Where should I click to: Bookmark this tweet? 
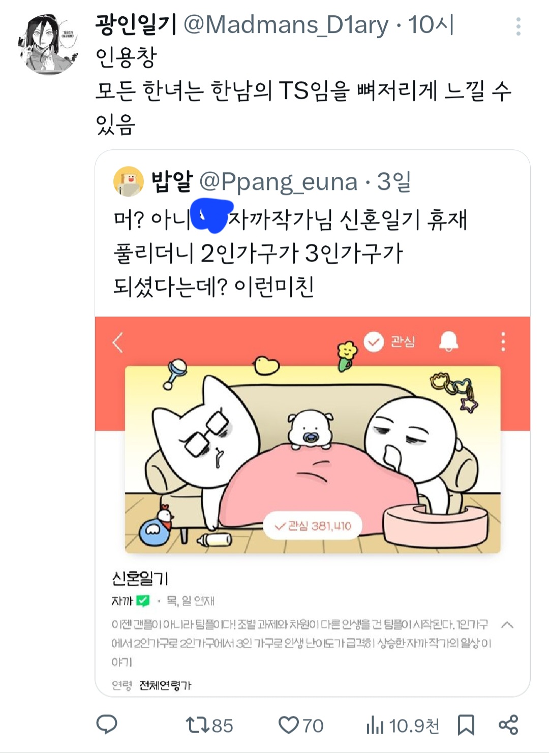pos(466,725)
